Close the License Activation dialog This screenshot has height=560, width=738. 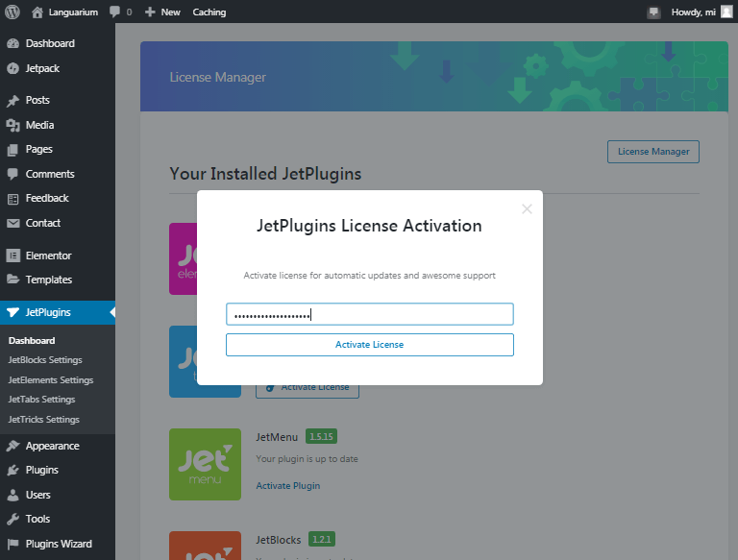(527, 209)
